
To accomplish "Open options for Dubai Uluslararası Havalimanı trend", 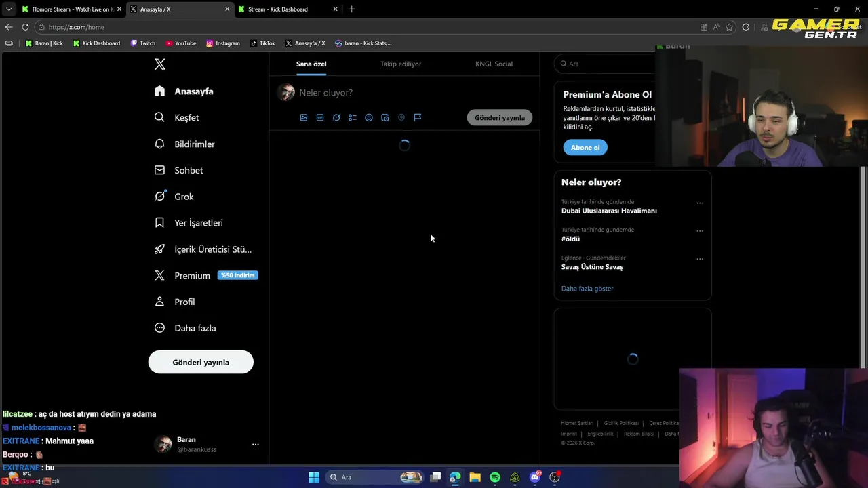I will (700, 203).
